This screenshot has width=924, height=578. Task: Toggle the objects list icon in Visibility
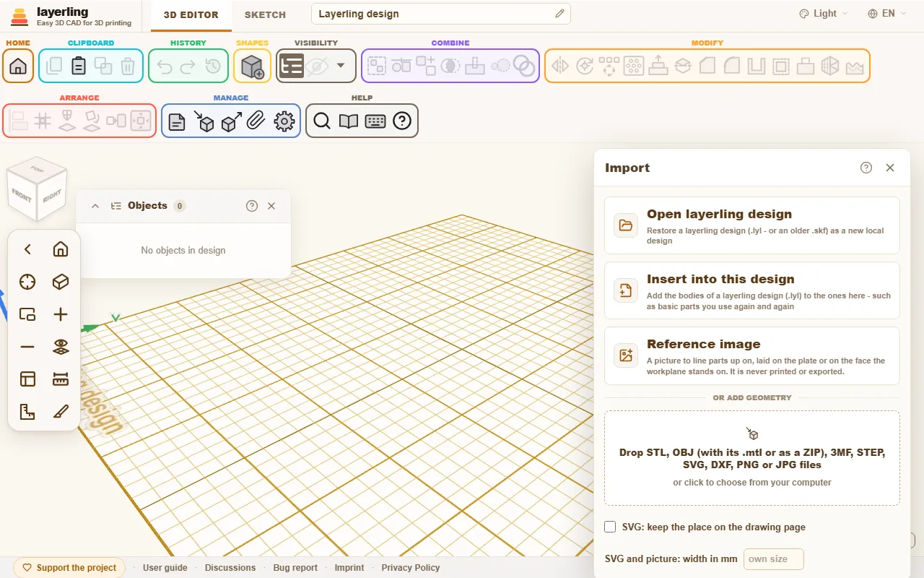pos(291,66)
